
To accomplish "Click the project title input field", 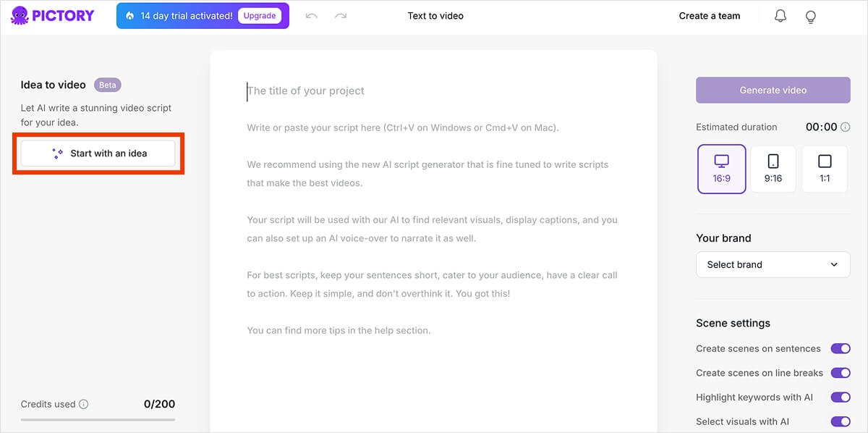I will coord(433,91).
